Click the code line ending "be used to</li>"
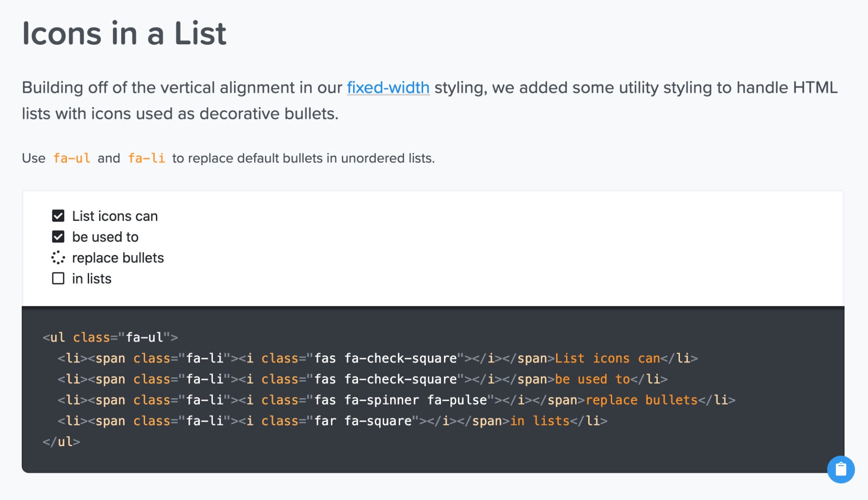Screen dimensions: 868x500 click(x=363, y=379)
